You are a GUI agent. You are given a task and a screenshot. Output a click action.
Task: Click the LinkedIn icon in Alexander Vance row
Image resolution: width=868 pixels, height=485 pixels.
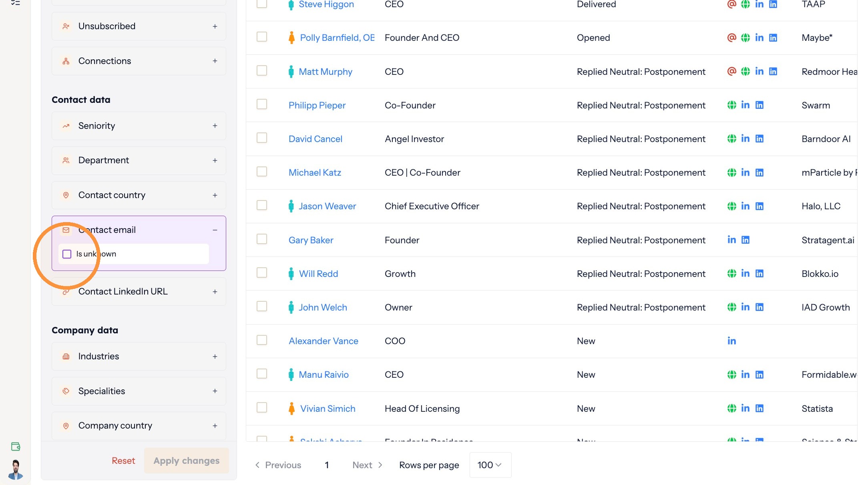[x=731, y=341]
